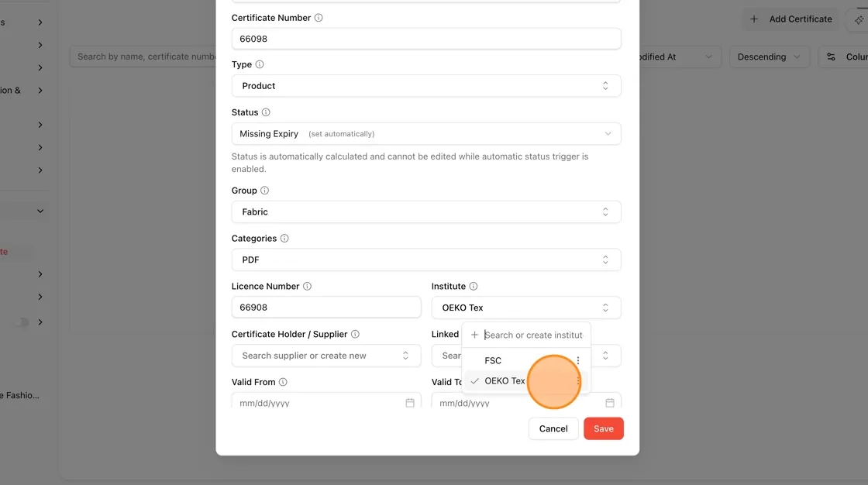This screenshot has width=868, height=485.
Task: Click info icon next to Status label
Action: [266, 112]
